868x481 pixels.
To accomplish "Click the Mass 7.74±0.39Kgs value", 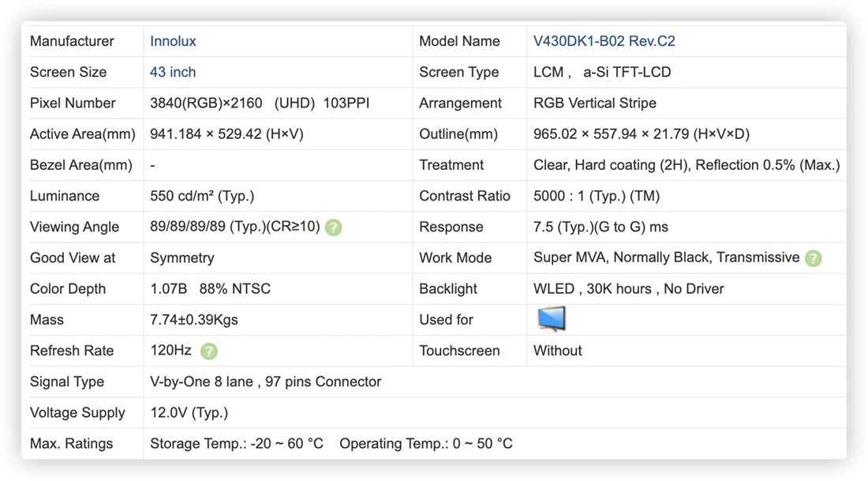I will click(194, 320).
